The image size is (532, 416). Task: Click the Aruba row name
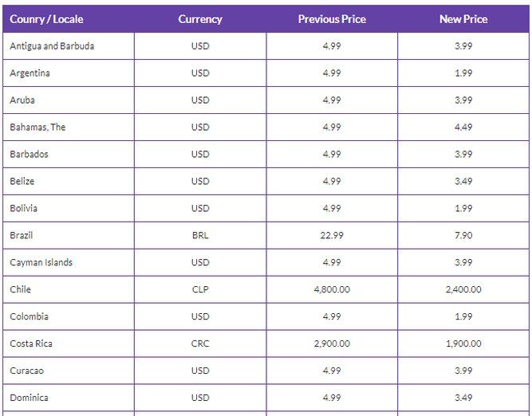pyautogui.click(x=22, y=100)
